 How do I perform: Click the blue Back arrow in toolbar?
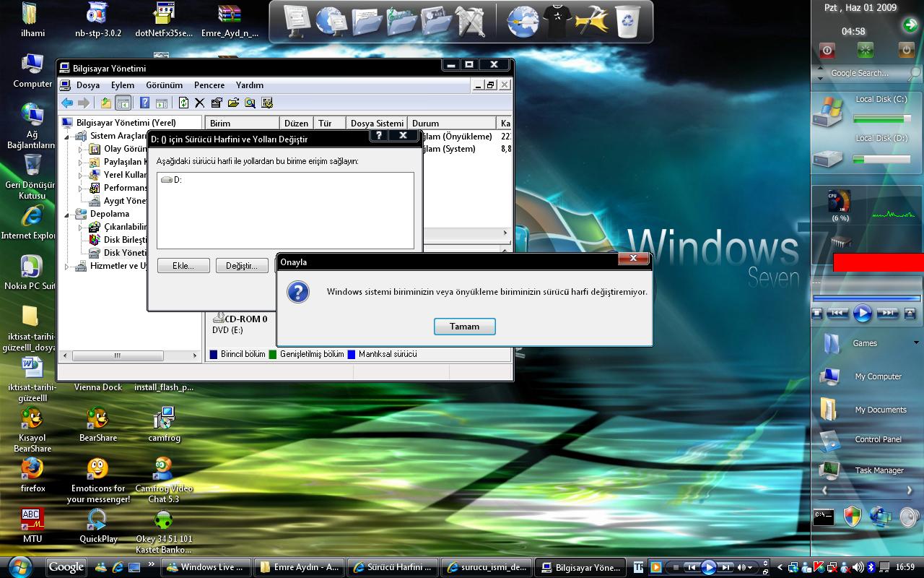click(67, 103)
